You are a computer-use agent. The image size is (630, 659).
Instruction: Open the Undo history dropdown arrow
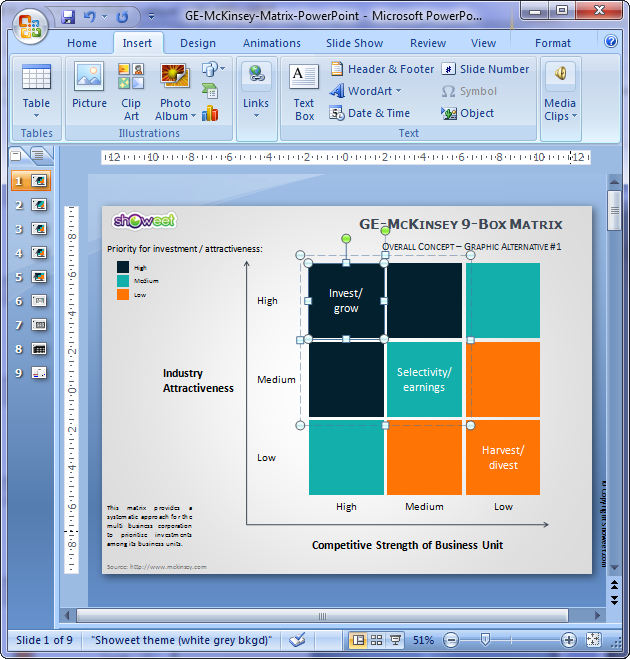(x=104, y=17)
